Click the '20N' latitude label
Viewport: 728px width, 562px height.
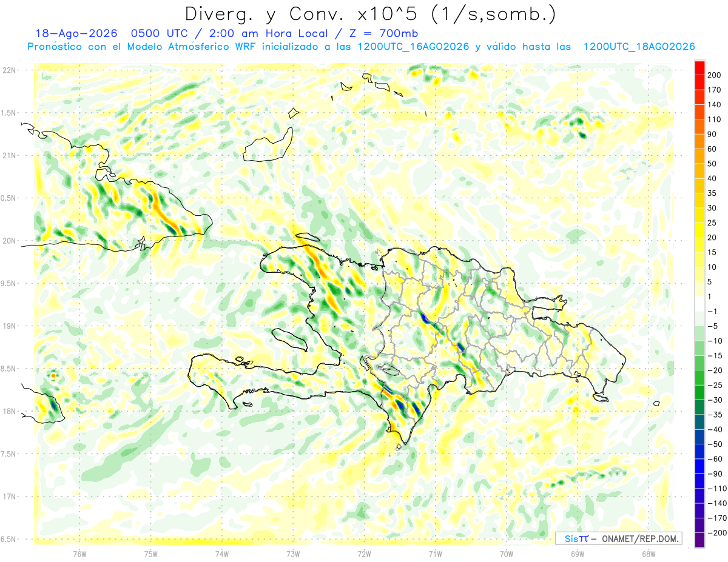click(9, 241)
